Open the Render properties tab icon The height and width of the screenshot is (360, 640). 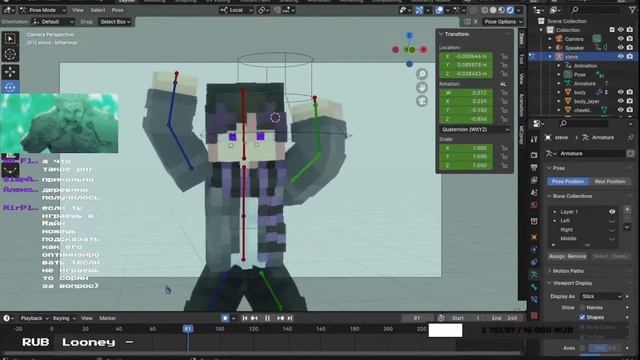534,155
